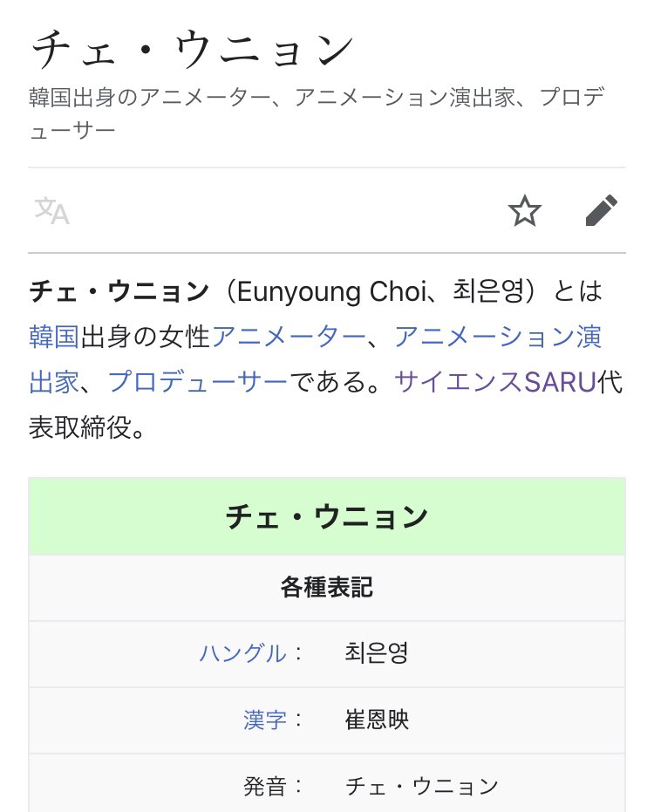Open the 韓国 link in intro

click(x=54, y=336)
